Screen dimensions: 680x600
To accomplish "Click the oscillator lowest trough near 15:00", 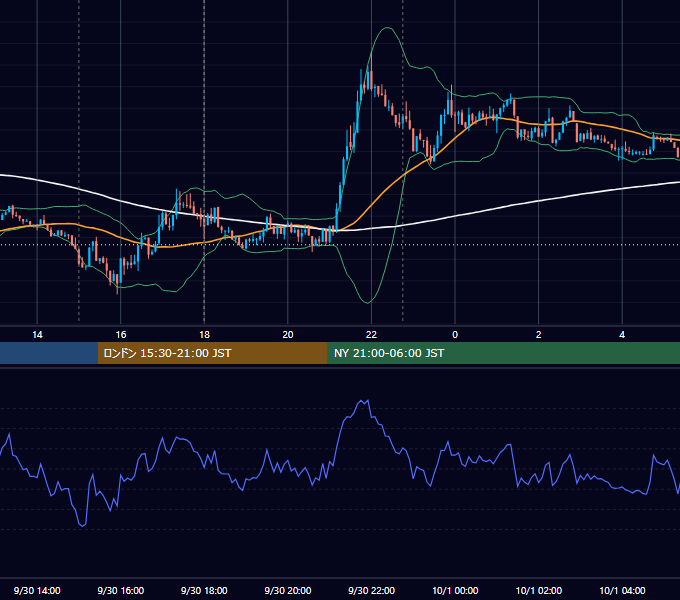I will click(82, 525).
